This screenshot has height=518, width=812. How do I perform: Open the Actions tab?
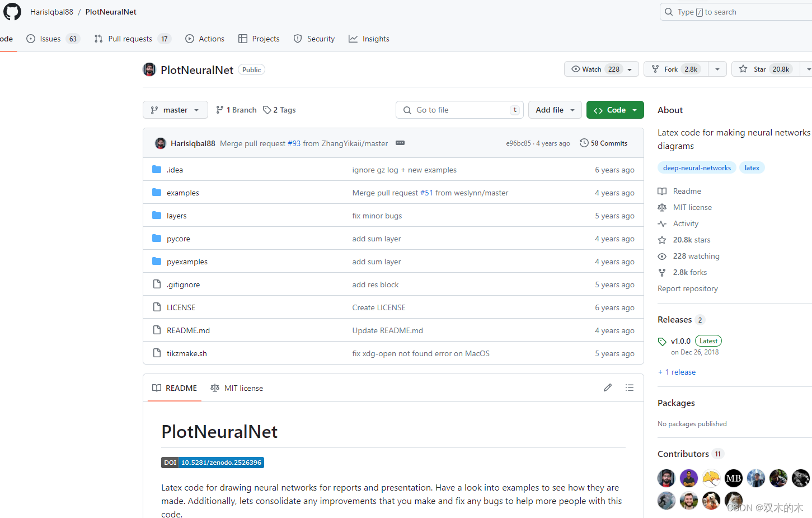coord(205,39)
